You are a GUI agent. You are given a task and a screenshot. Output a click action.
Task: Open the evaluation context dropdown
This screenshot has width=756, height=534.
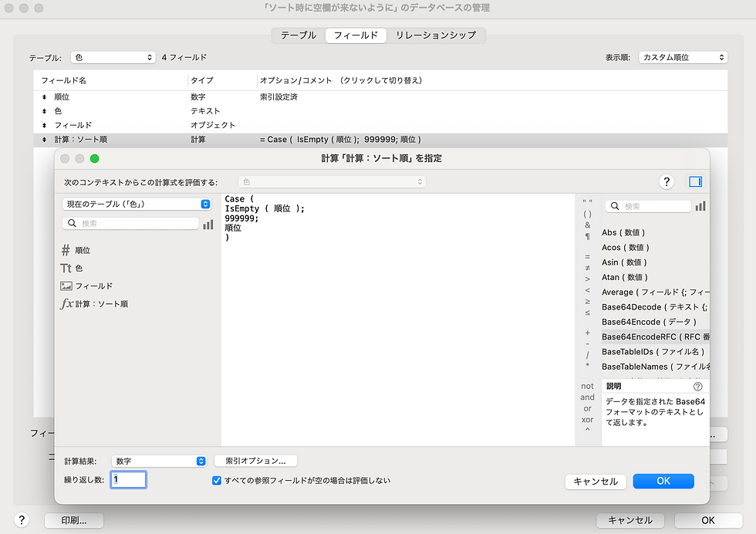(x=332, y=182)
